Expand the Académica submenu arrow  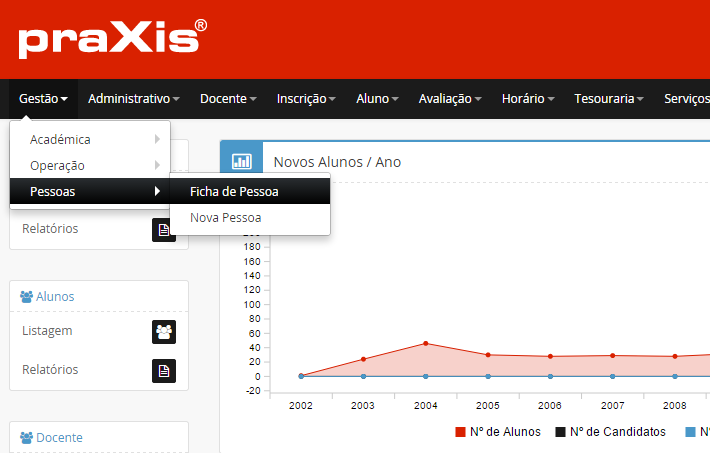pos(157,140)
